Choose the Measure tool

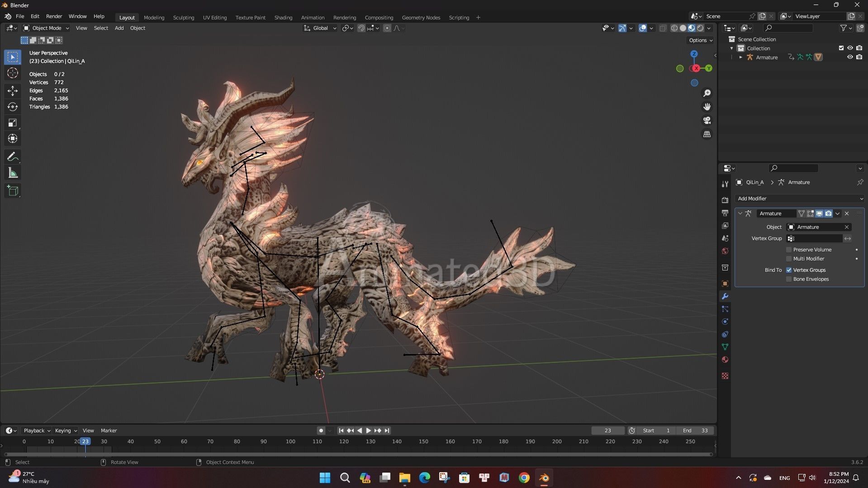pyautogui.click(x=13, y=173)
